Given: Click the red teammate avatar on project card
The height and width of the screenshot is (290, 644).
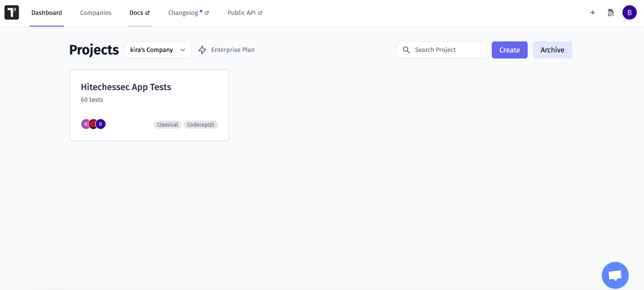Looking at the screenshot, I should click(x=93, y=124).
